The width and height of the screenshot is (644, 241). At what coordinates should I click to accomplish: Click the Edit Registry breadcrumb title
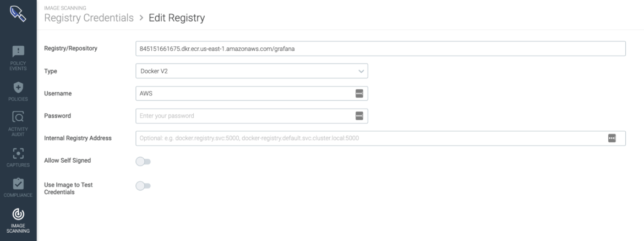point(177,18)
